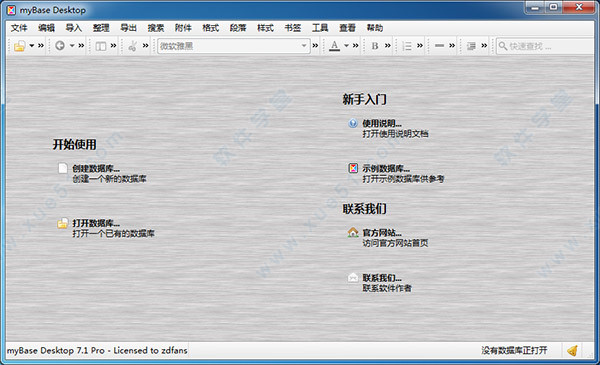
Task: Click blank page icon beside 创建数据库
Action: pos(63,168)
